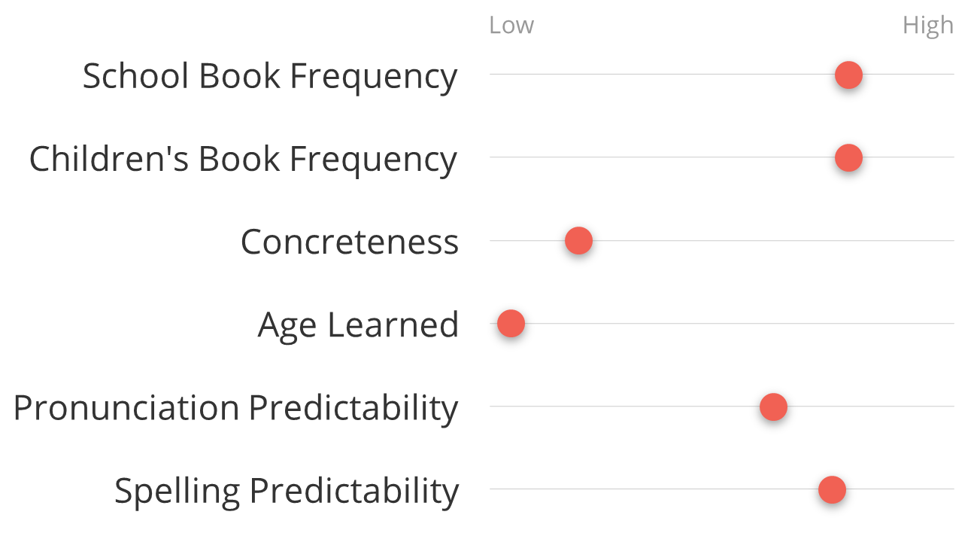Click the Low scale header
The width and height of the screenshot is (980, 536).
511,26
